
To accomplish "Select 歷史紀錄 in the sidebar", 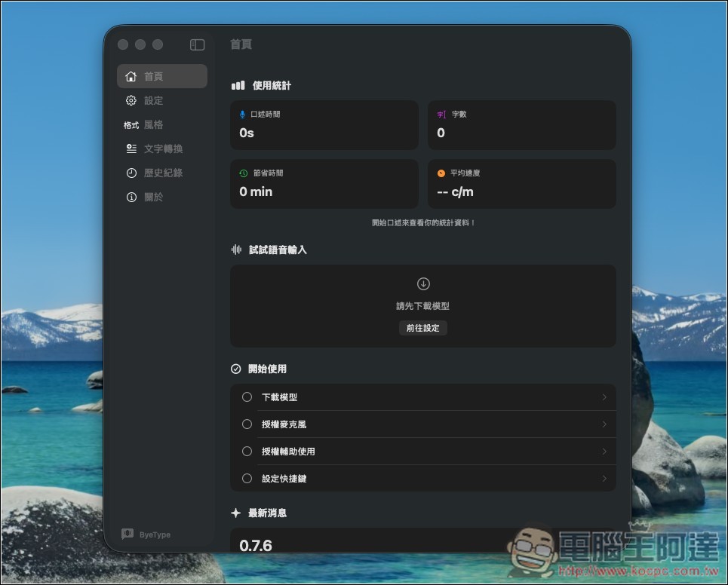I will tap(160, 173).
